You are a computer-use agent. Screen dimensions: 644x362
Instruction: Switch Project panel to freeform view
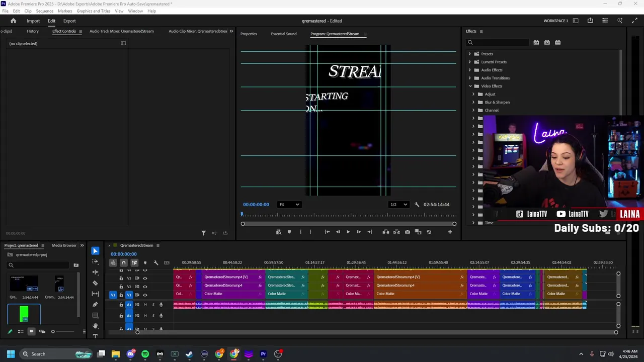click(42, 331)
